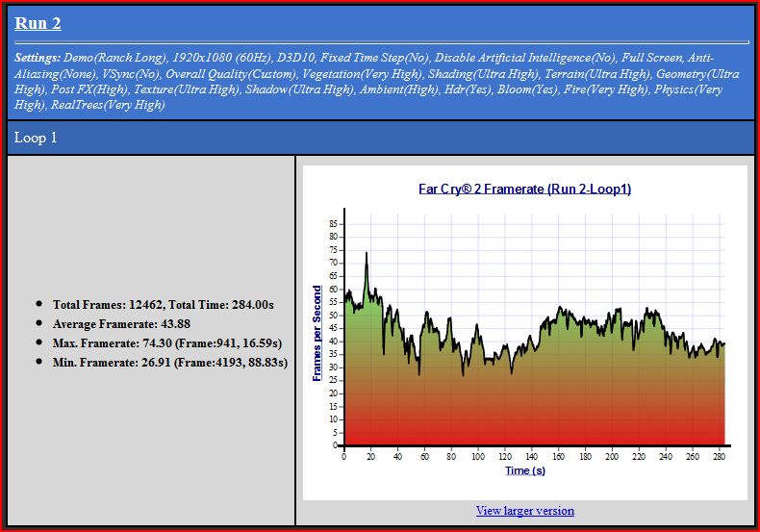Select the 'Total Frames: 12462' line
Screen dimensions: 760x532
tap(163, 305)
